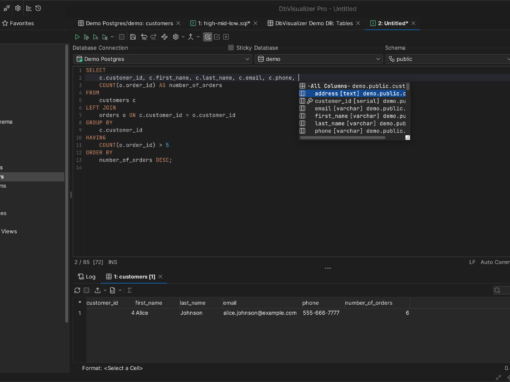Viewport: 510px width, 382px height.
Task: Expand the arrow next to the explain plan icon
Action: click(x=198, y=37)
